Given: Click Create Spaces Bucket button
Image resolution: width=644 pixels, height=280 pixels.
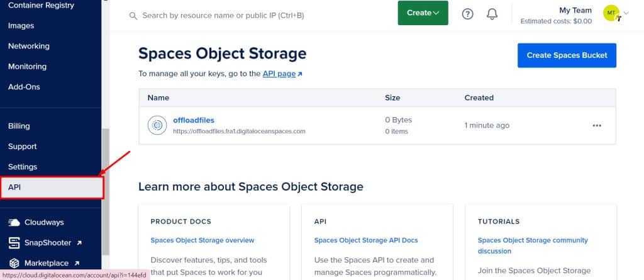Looking at the screenshot, I should 567,55.
